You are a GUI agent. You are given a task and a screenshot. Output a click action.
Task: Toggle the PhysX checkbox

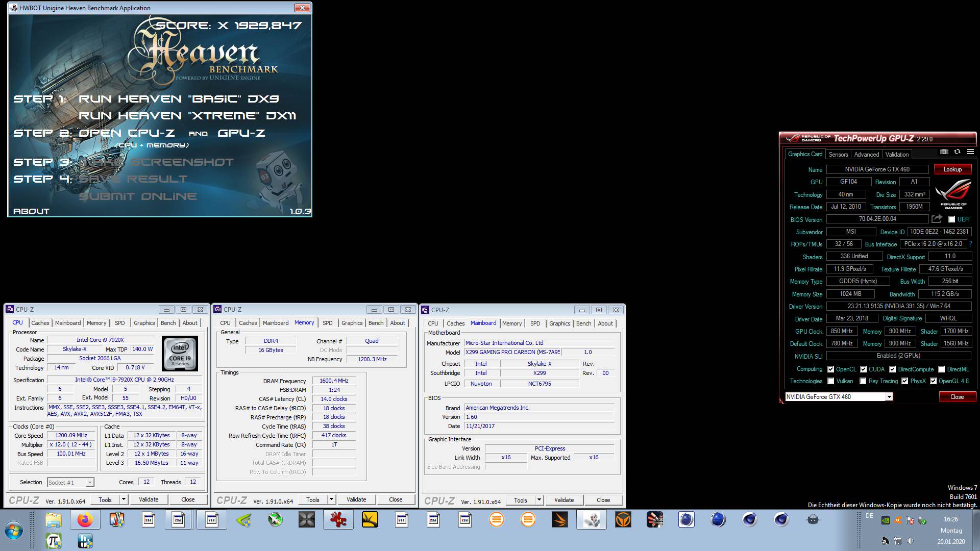point(904,381)
